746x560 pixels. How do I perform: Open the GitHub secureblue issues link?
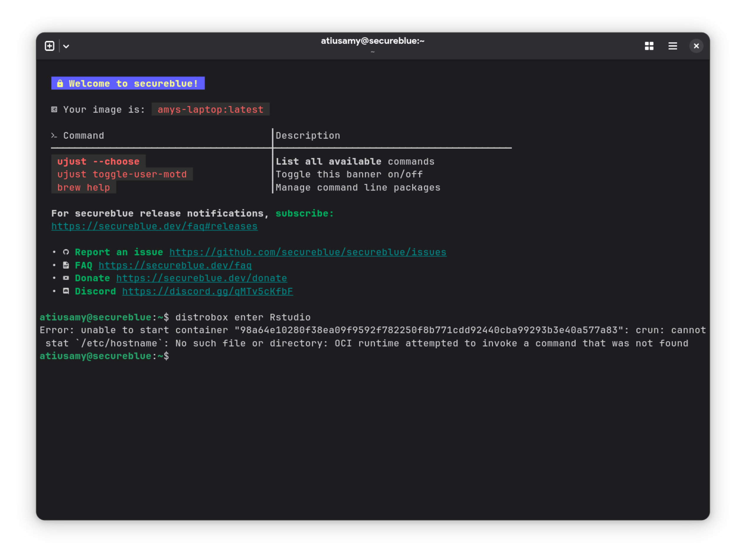pyautogui.click(x=307, y=252)
